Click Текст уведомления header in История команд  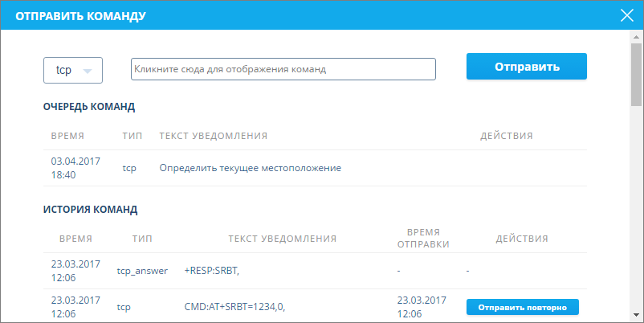click(282, 239)
